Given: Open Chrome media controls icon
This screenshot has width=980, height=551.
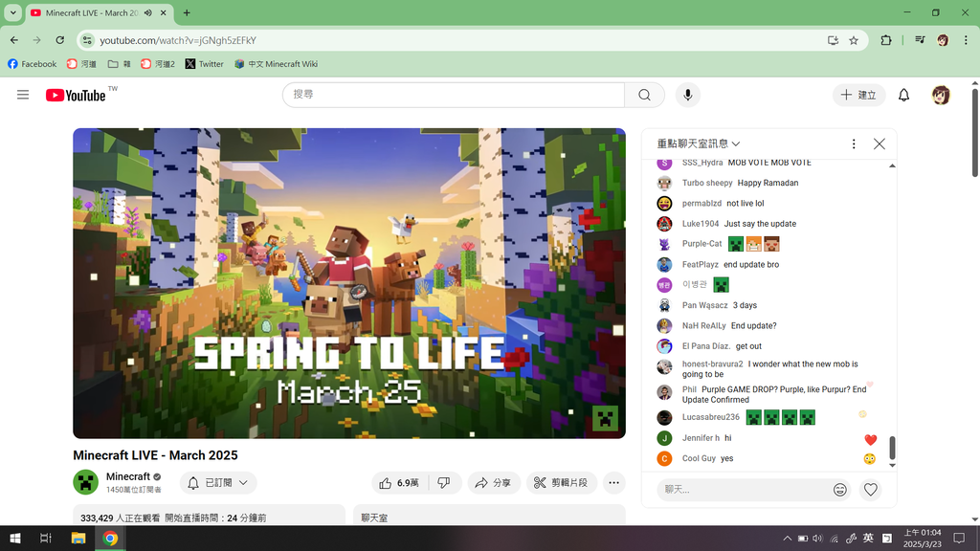Looking at the screenshot, I should 920,40.
